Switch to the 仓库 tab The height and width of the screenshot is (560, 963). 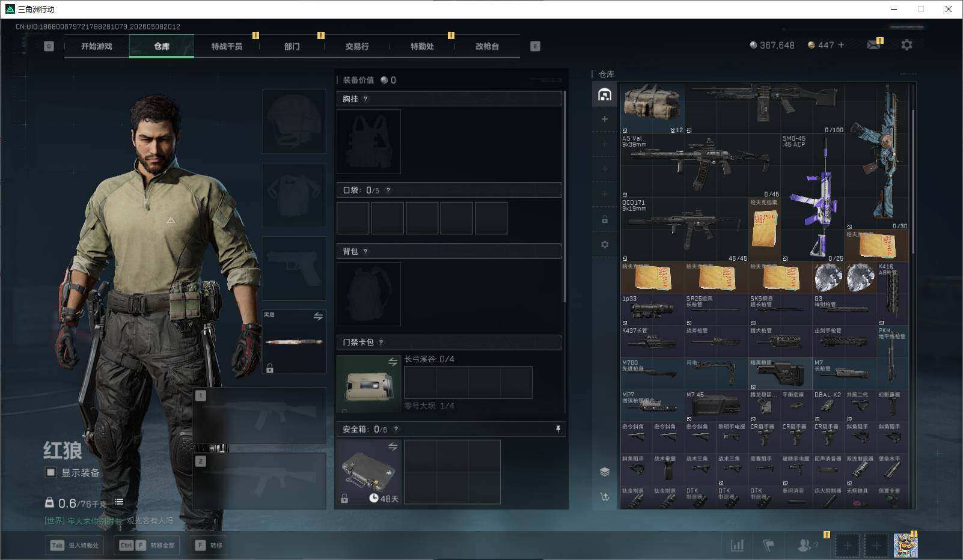point(162,46)
